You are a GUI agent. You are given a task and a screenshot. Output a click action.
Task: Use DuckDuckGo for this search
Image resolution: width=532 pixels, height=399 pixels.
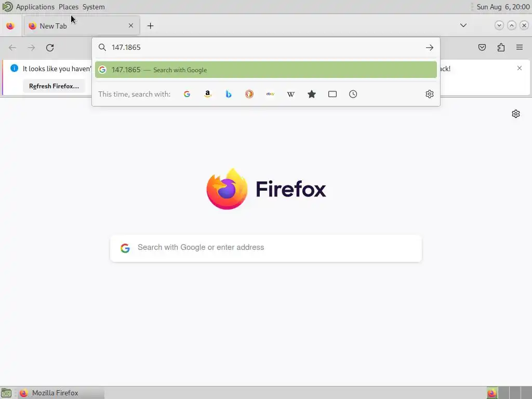tap(249, 94)
